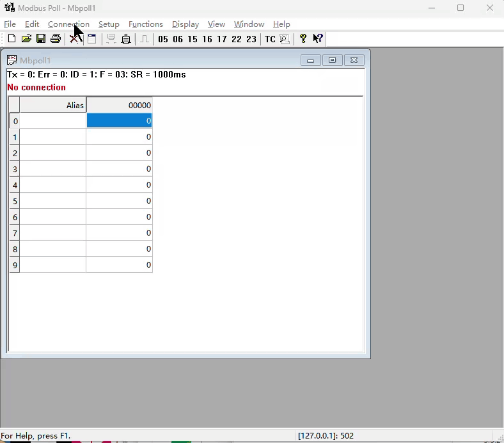The image size is (504, 443).
Task: Click function 23 toolbar button
Action: pyautogui.click(x=251, y=39)
